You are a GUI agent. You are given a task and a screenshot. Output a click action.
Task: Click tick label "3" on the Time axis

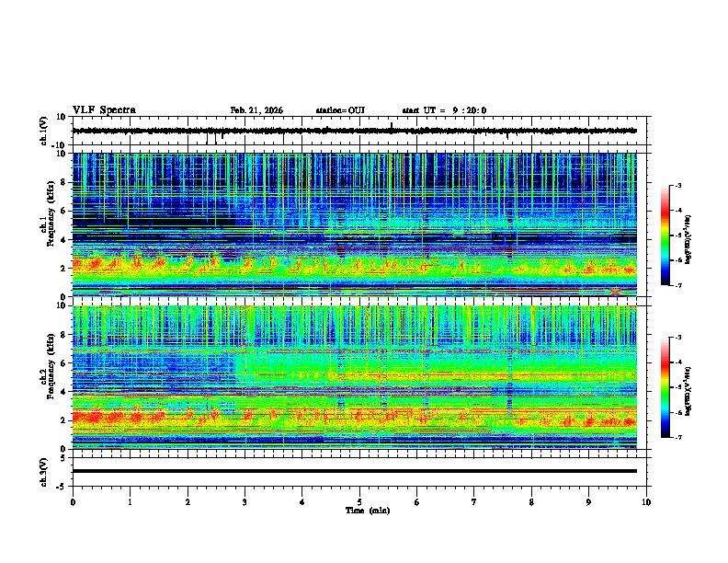pyautogui.click(x=245, y=502)
